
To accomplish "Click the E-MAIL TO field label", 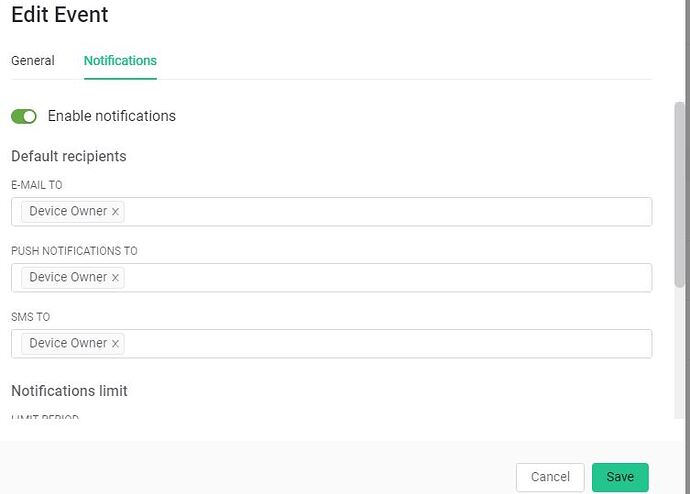I will tap(37, 185).
